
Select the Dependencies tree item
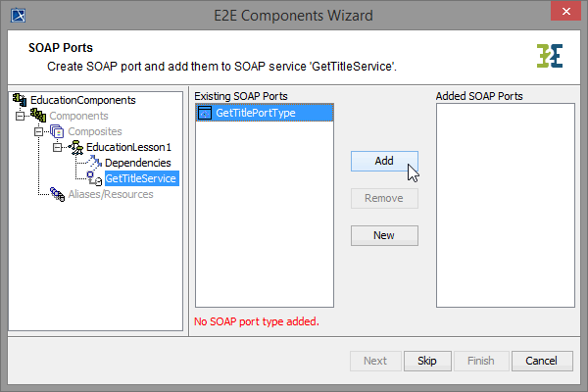[138, 163]
